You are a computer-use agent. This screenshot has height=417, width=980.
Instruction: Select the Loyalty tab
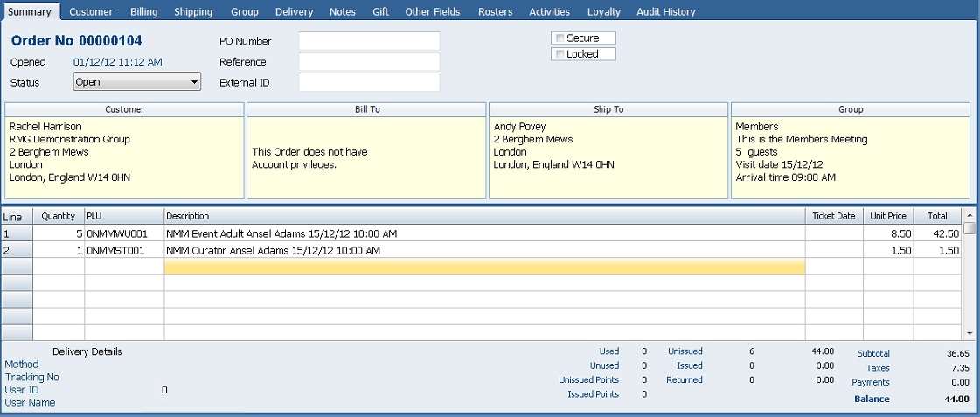pyautogui.click(x=604, y=12)
